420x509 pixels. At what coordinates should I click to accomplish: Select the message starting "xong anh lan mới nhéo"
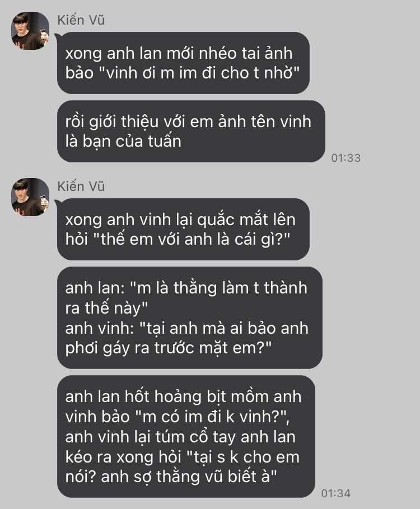[183, 63]
